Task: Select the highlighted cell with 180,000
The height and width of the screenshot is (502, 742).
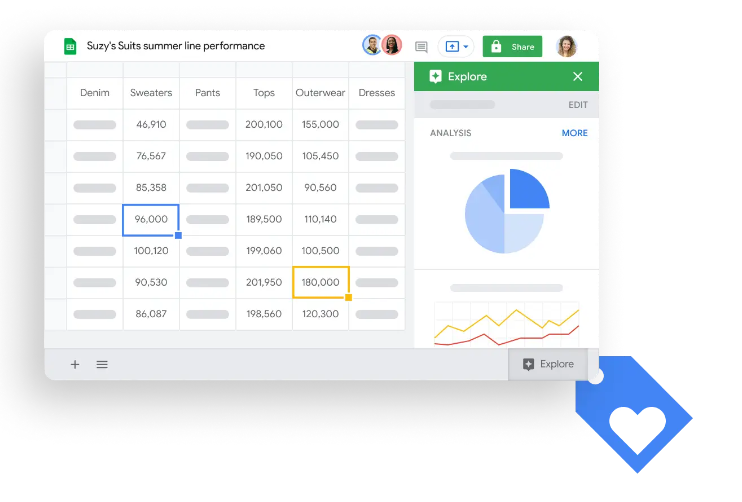Action: coord(320,282)
